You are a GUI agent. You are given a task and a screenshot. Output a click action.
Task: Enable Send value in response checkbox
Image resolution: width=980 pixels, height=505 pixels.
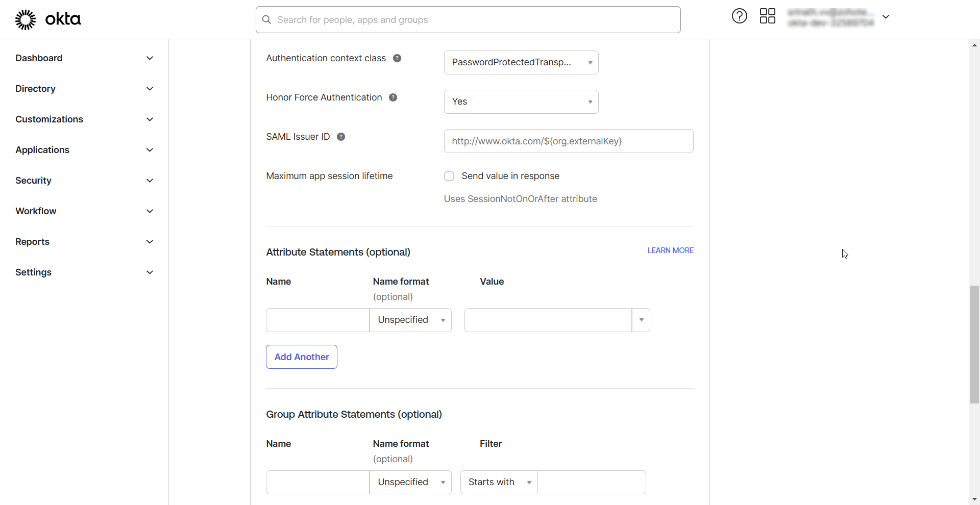449,176
